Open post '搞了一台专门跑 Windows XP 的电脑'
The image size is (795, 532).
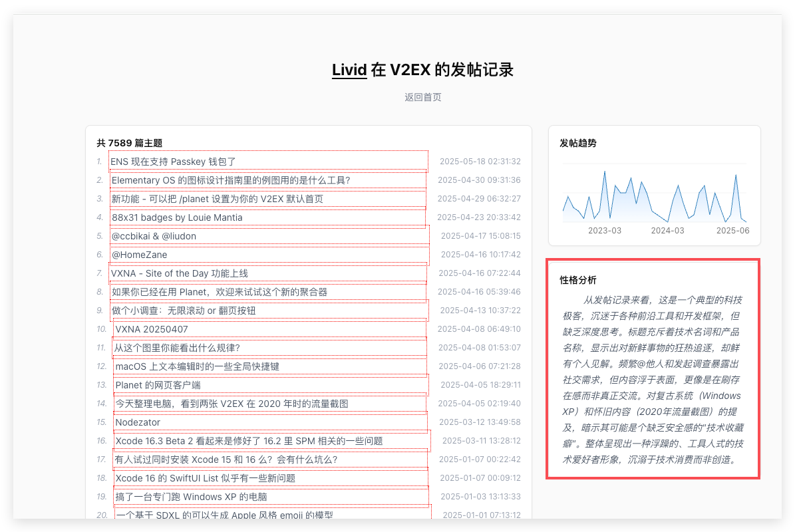click(x=191, y=497)
